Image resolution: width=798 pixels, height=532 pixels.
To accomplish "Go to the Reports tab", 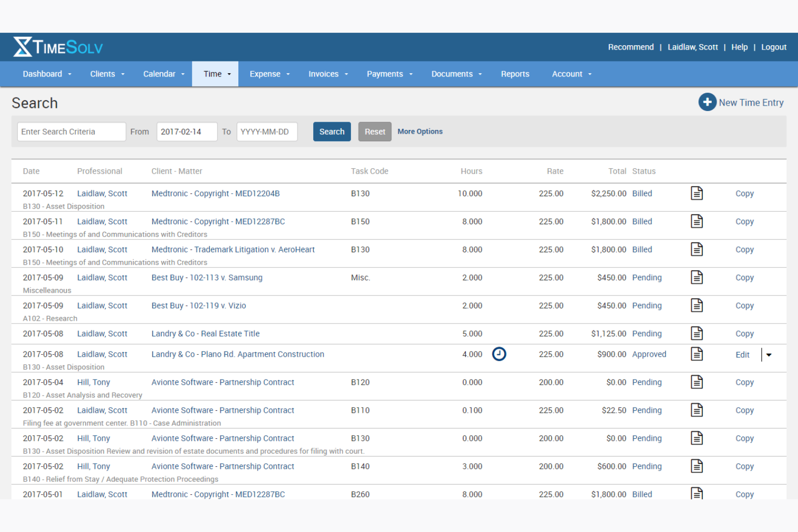I will (515, 74).
